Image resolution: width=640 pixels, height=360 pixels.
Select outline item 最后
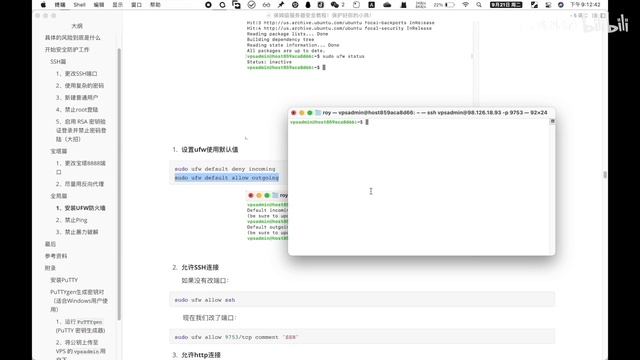tap(50, 244)
